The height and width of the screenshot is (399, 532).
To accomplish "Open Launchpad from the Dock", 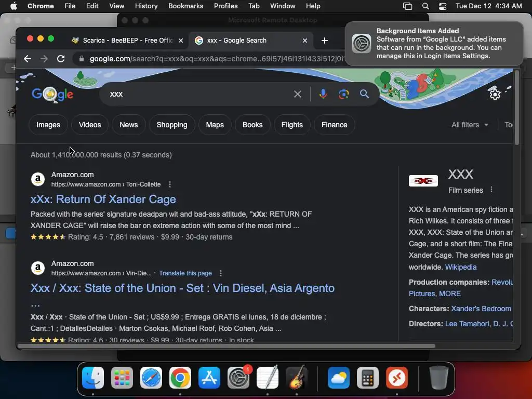I will click(122, 378).
